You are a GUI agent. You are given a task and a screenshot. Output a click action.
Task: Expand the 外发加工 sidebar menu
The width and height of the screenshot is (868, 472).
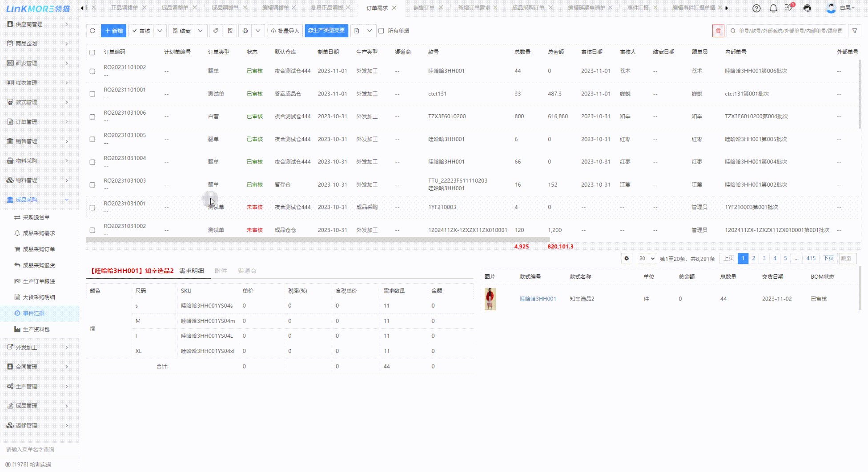38,347
